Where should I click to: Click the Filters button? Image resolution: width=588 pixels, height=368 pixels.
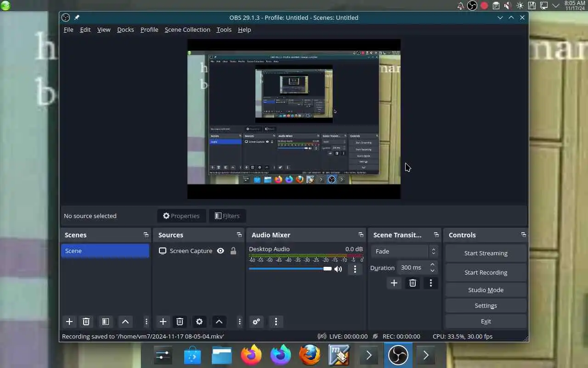227,216
